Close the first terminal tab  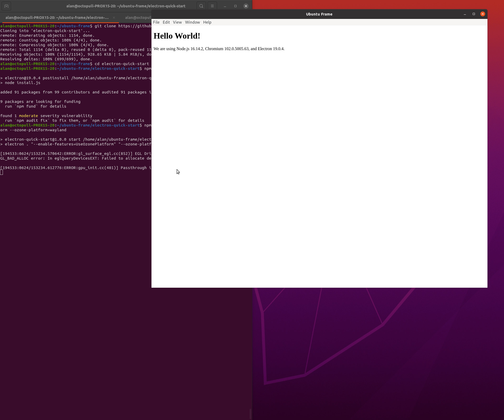click(114, 18)
